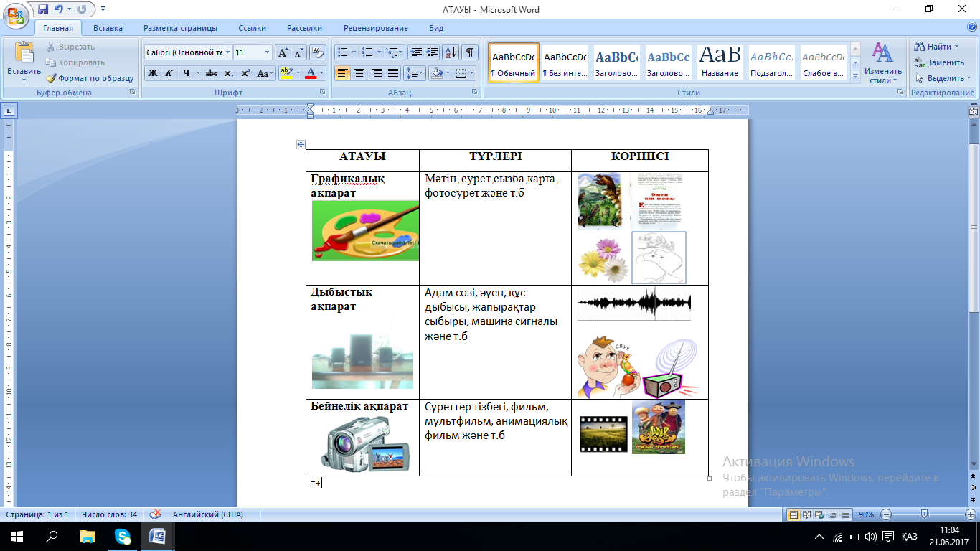The height and width of the screenshot is (551, 980).
Task: Open change case (Аа) menu
Action: coord(265,73)
